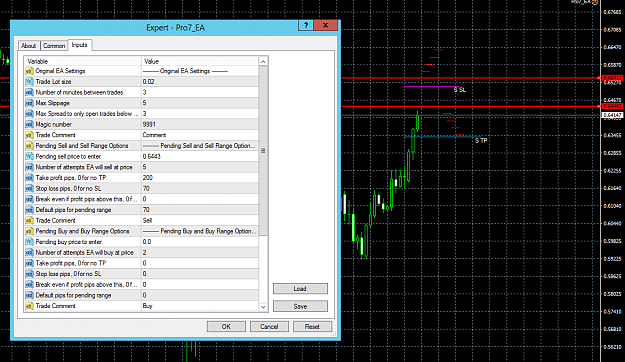
Task: Click the OK button
Action: [x=226, y=327]
